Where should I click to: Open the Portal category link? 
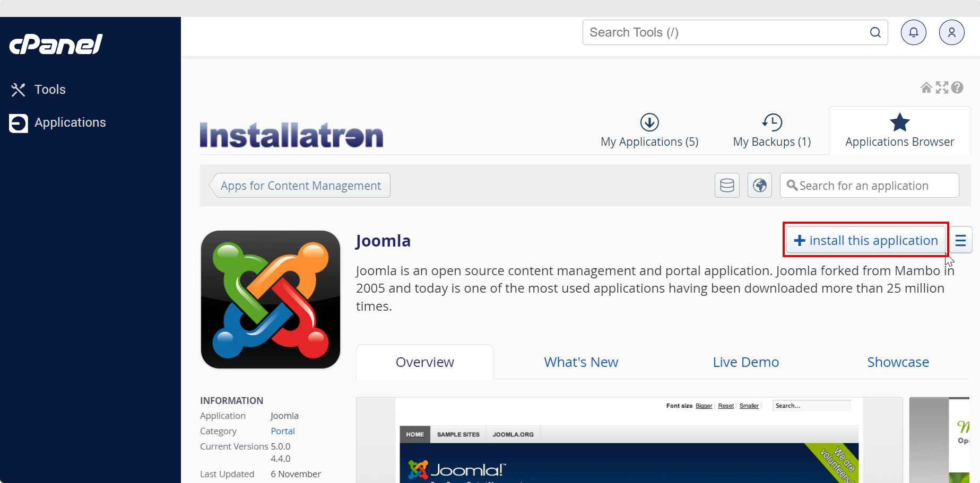point(282,431)
